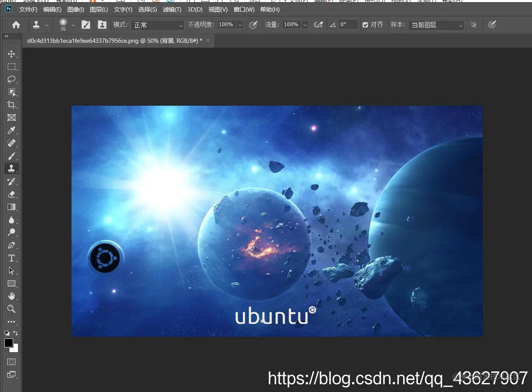
Task: Click the black foreground color swatch
Action: (x=9, y=344)
